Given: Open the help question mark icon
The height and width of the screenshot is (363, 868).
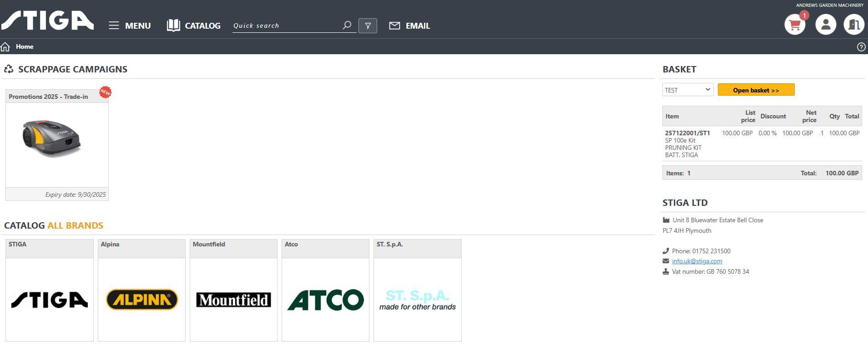Looking at the screenshot, I should click(861, 47).
